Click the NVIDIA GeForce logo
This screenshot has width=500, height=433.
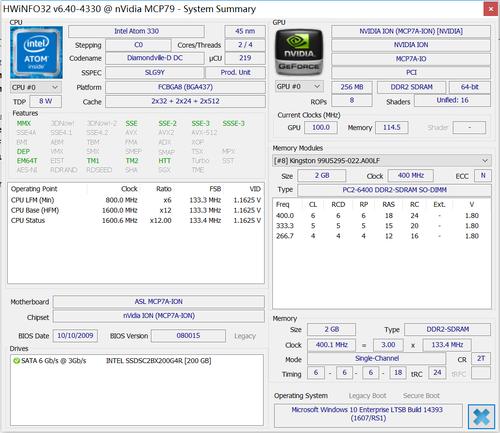pyautogui.click(x=299, y=52)
